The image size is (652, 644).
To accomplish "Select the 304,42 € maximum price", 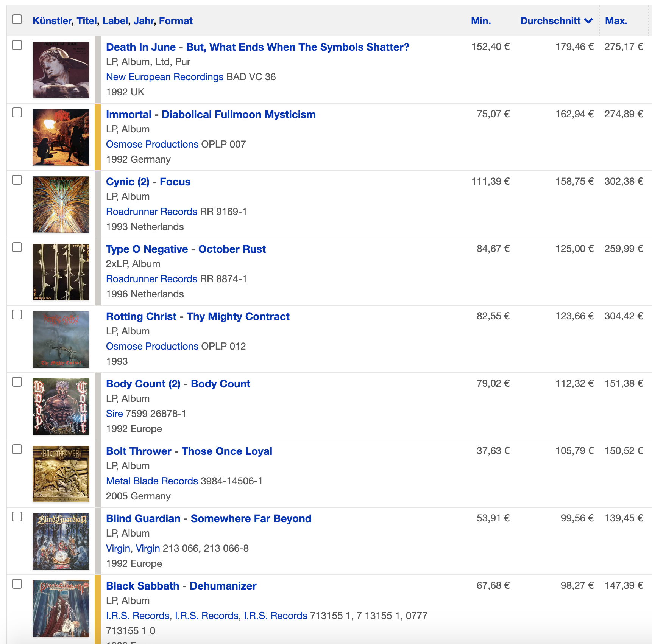I will pos(624,316).
